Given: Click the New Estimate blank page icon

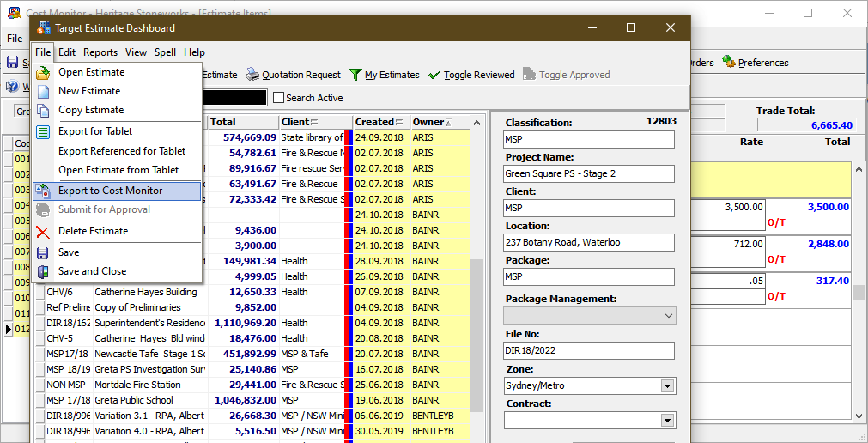Looking at the screenshot, I should [43, 91].
